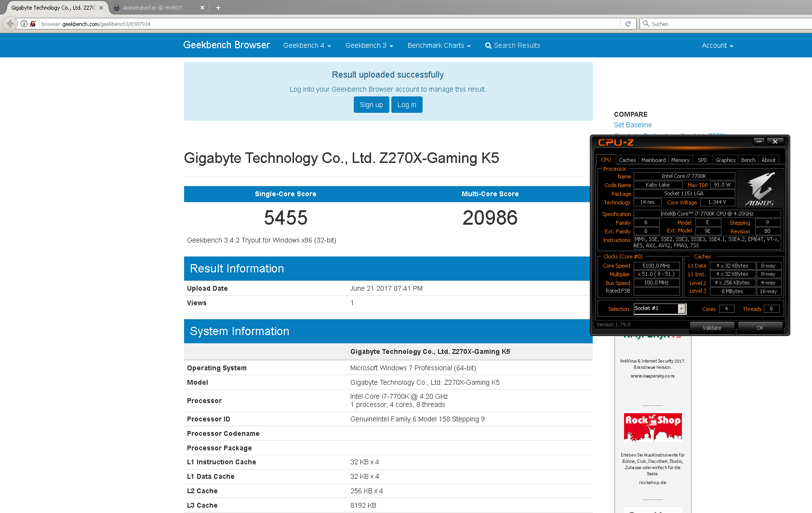Close the Gigabyte Technology browser tab
The width and height of the screenshot is (812, 513).
(x=101, y=8)
